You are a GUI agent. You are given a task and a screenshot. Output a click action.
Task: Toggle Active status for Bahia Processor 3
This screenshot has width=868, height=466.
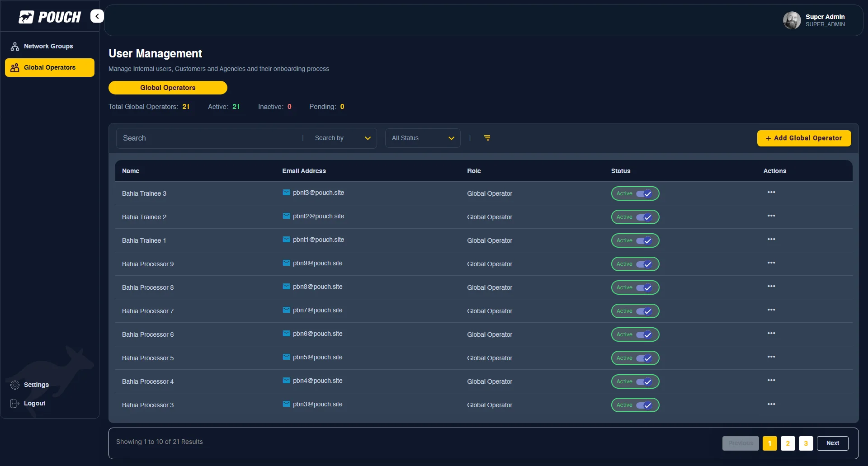pos(644,405)
